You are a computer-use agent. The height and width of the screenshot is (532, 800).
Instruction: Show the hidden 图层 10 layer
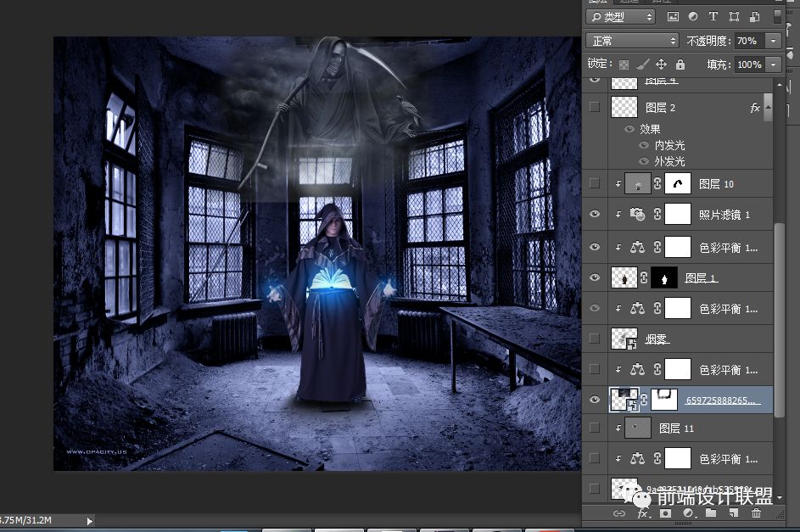point(595,183)
